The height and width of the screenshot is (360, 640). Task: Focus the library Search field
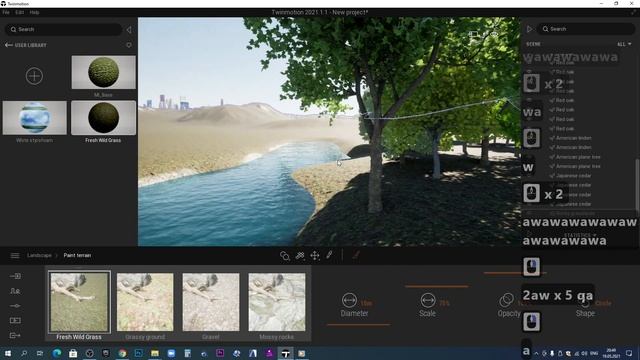[x=63, y=29]
